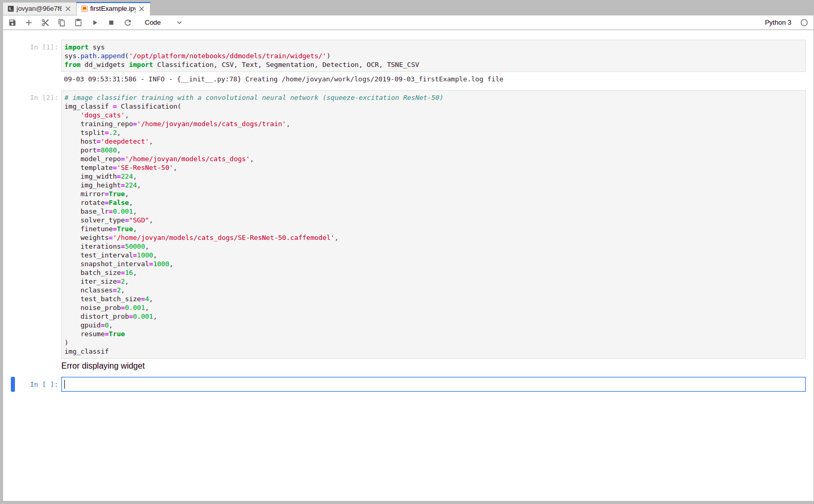Click the weights caffemodel path line
This screenshot has height=504, width=814.
pyautogui.click(x=209, y=238)
